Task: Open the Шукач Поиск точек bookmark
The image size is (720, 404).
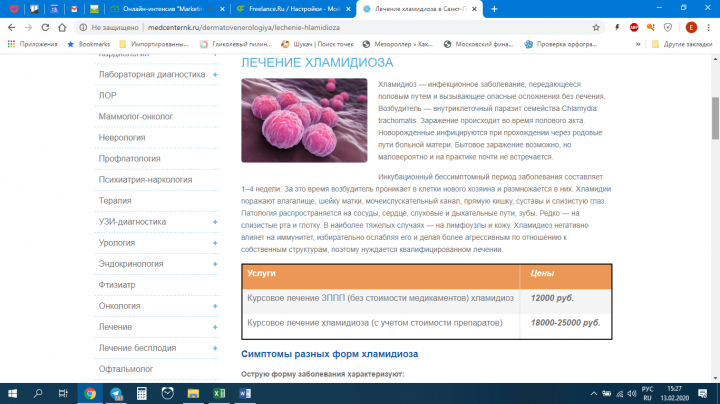Action: coord(317,44)
